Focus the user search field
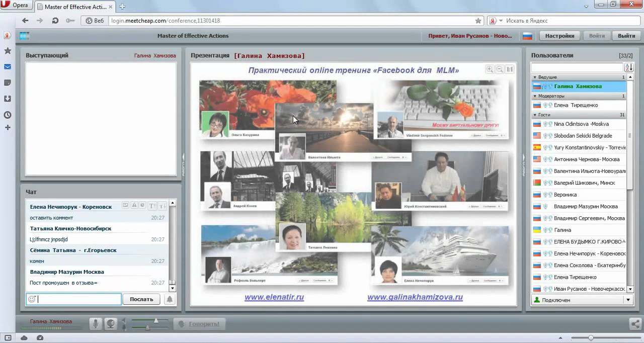The image size is (644, 343). pos(577,67)
